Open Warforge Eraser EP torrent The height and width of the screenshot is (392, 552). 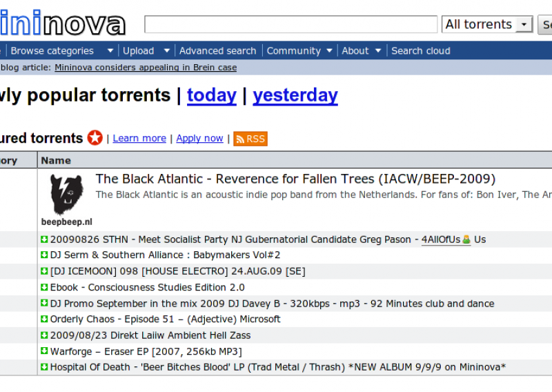[x=146, y=351]
